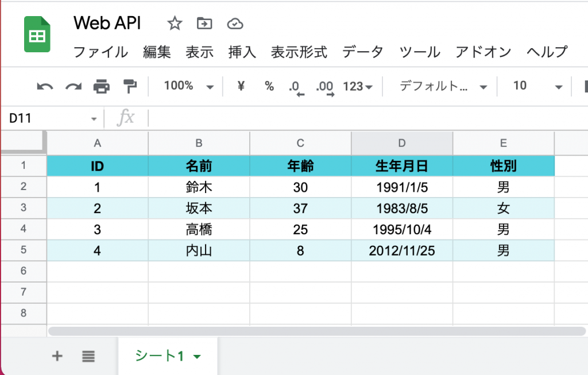This screenshot has height=375, width=588.
Task: Select the cell containing 鈴木
Action: coord(199,187)
